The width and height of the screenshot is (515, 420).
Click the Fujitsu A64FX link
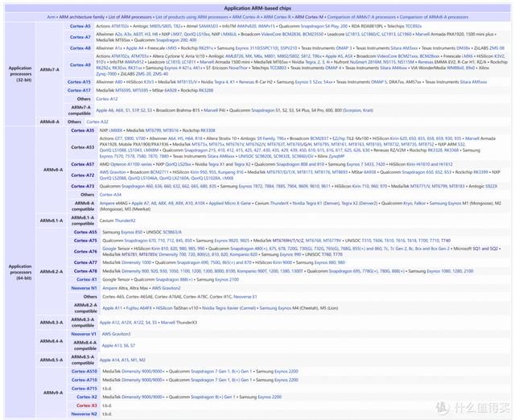[139, 308]
